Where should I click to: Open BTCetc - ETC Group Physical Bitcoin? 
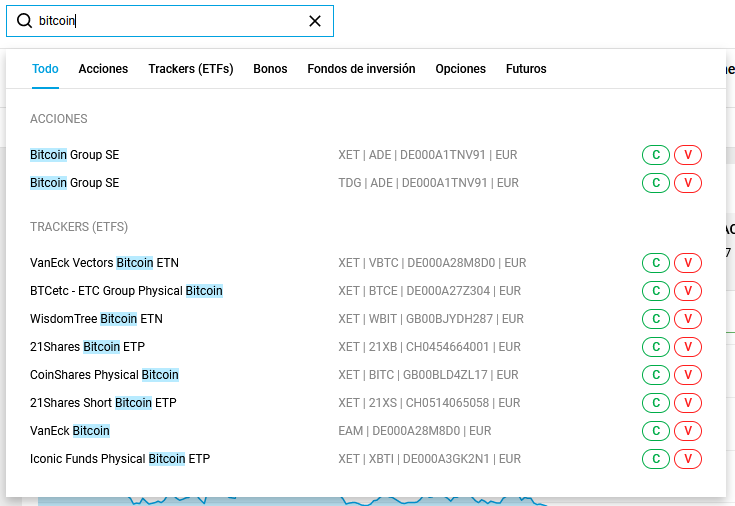click(126, 291)
